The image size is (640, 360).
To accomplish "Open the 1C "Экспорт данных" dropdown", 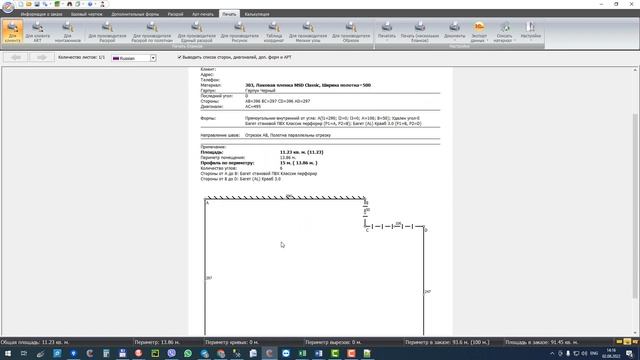I will tap(479, 31).
